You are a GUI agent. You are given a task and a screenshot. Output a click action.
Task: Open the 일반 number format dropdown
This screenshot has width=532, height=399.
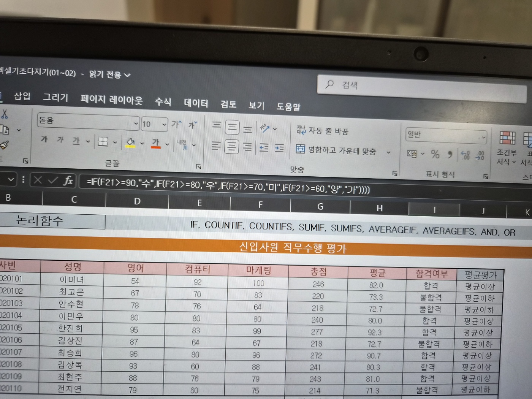coord(483,137)
